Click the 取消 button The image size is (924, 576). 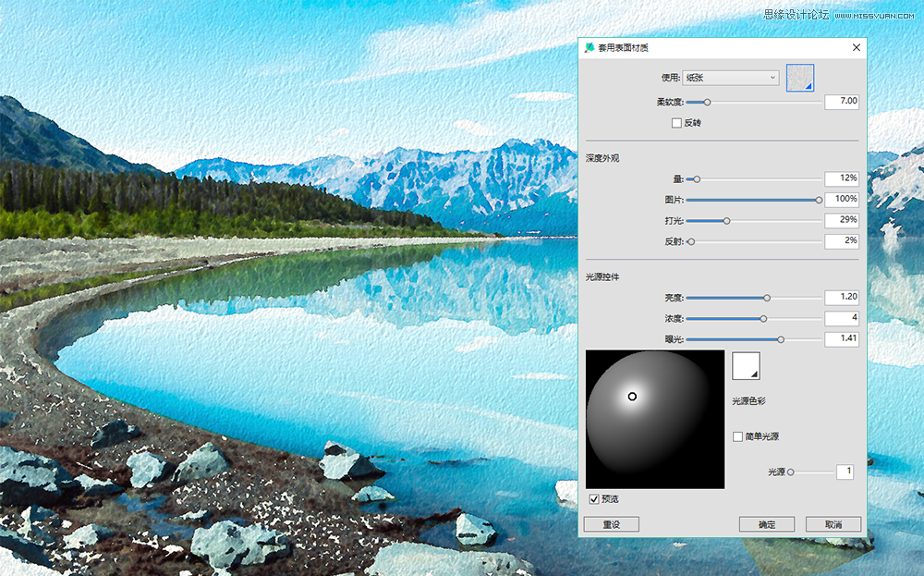coord(833,524)
